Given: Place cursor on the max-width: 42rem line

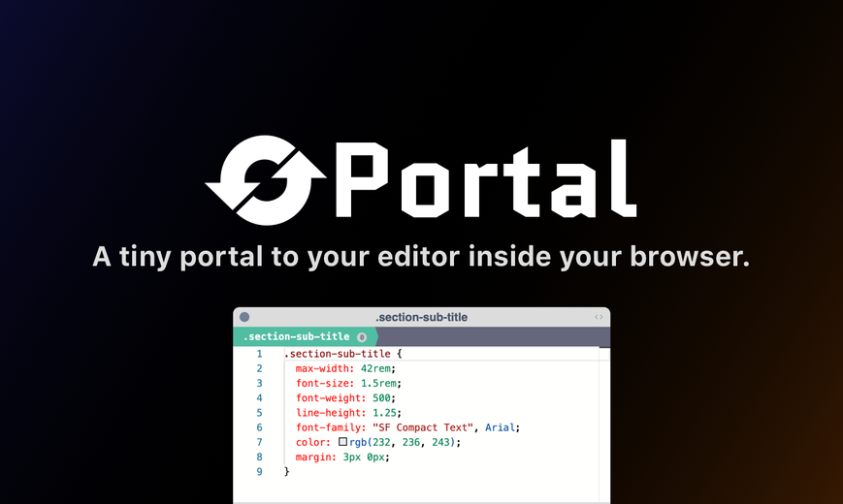Looking at the screenshot, I should tap(345, 368).
